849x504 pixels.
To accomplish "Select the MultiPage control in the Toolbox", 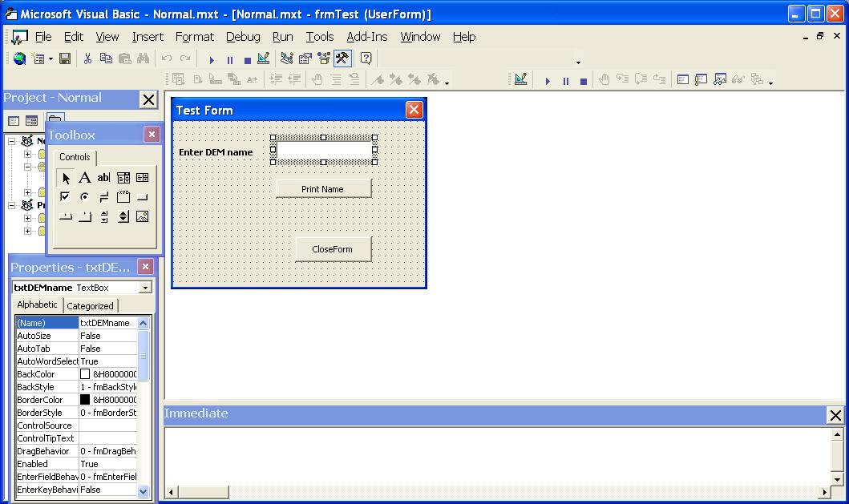I will 84,216.
